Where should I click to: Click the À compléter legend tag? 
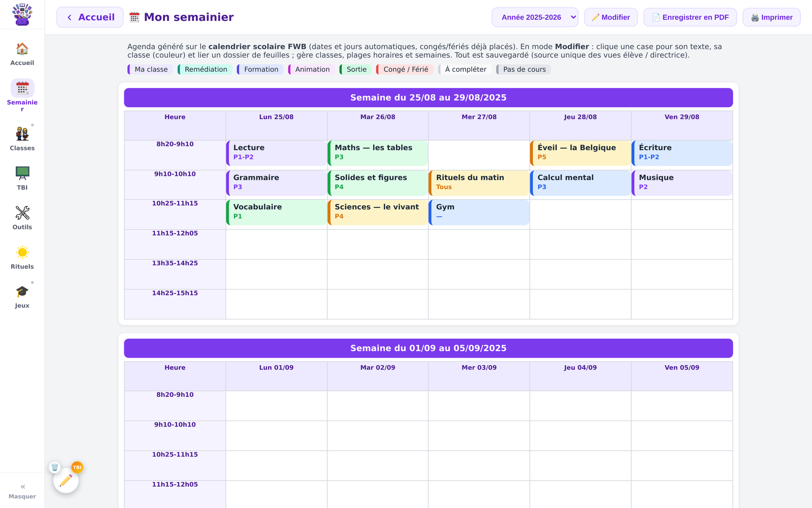point(465,70)
